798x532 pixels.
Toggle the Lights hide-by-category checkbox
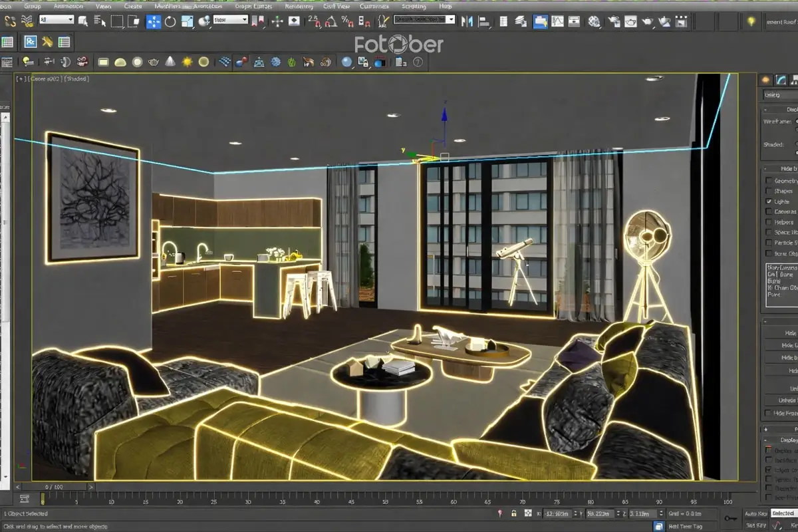tap(769, 201)
